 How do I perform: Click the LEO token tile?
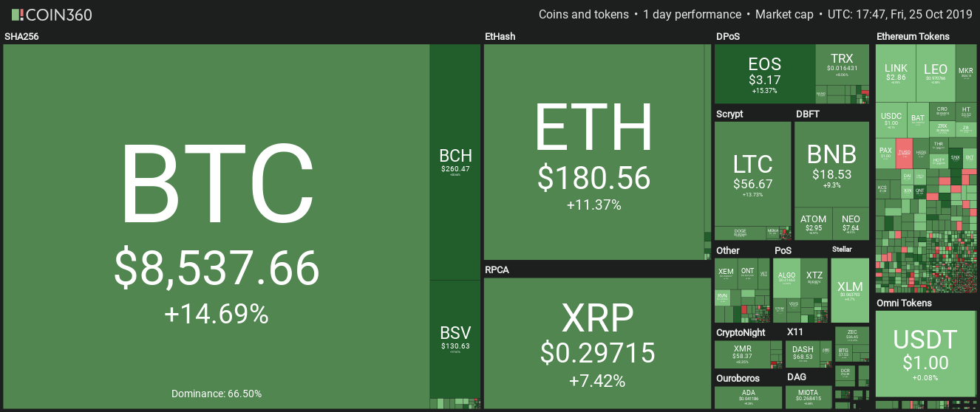pos(936,72)
